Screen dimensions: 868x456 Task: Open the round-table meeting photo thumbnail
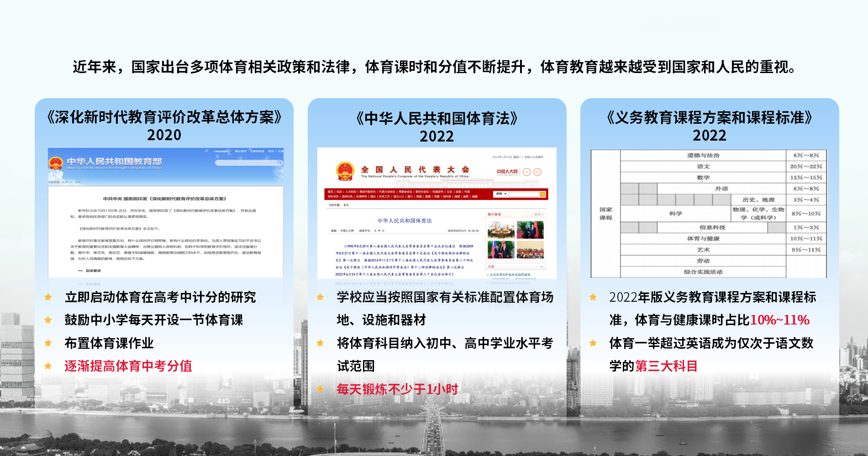pyautogui.click(x=501, y=230)
